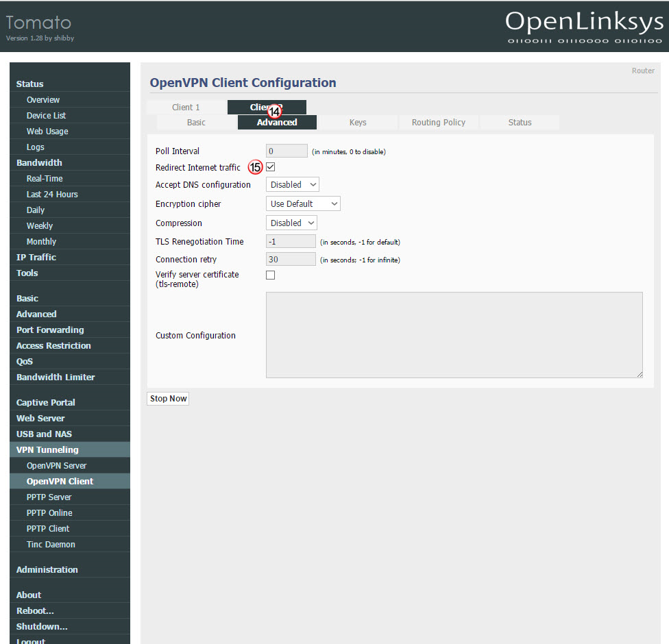The height and width of the screenshot is (644, 669).
Task: Click the Tomato logo in the header
Action: pyautogui.click(x=39, y=23)
